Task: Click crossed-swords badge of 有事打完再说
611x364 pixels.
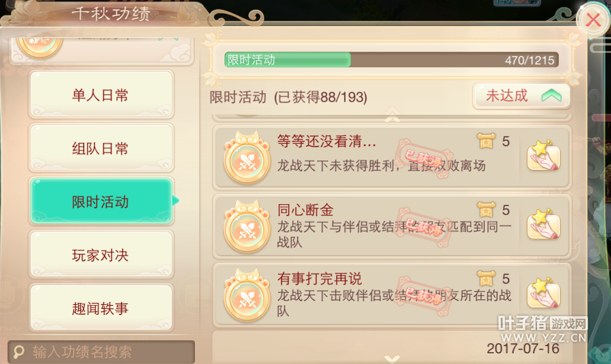Action: click(x=247, y=295)
